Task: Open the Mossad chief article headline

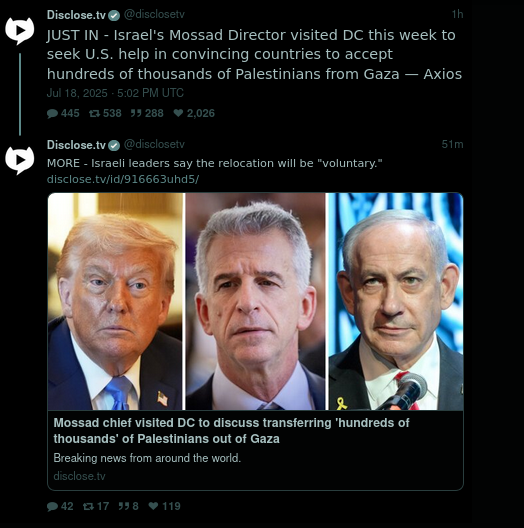Action: pos(231,431)
